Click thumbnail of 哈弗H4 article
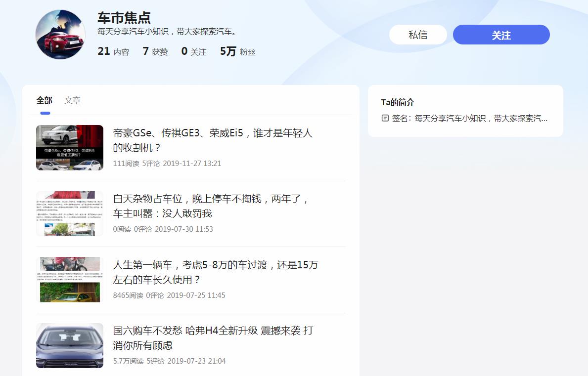588x376 pixels. [70, 345]
